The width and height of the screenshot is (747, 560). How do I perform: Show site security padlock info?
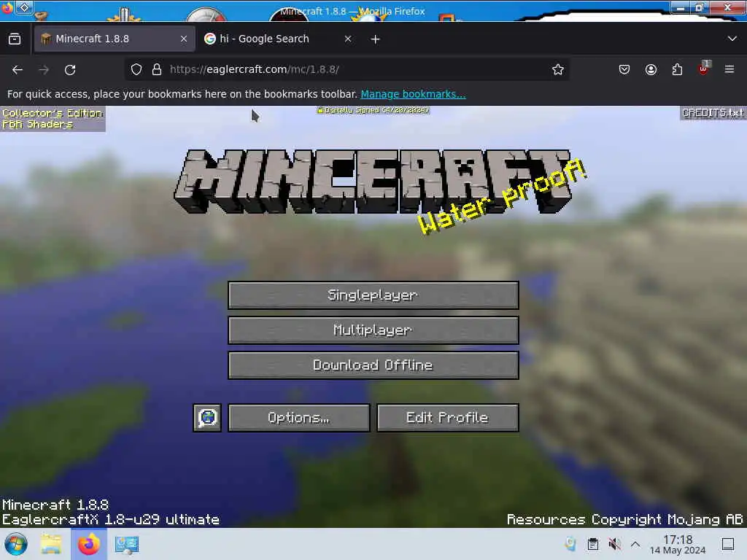click(157, 69)
